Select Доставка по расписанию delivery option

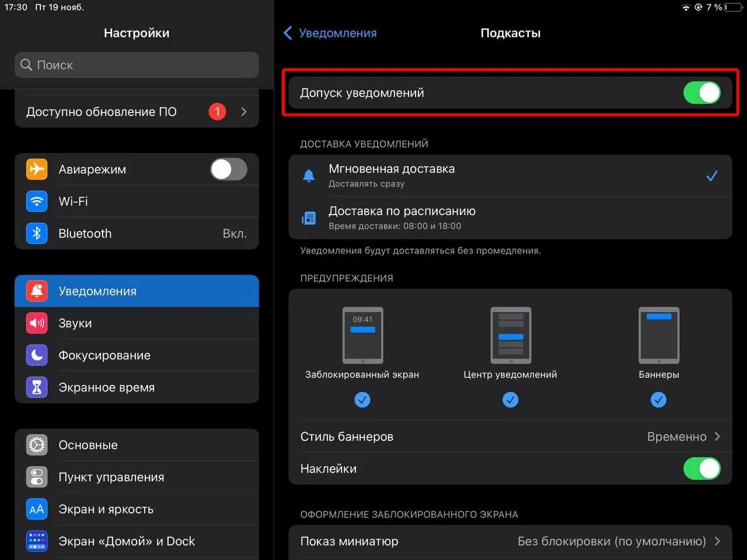[x=510, y=218]
